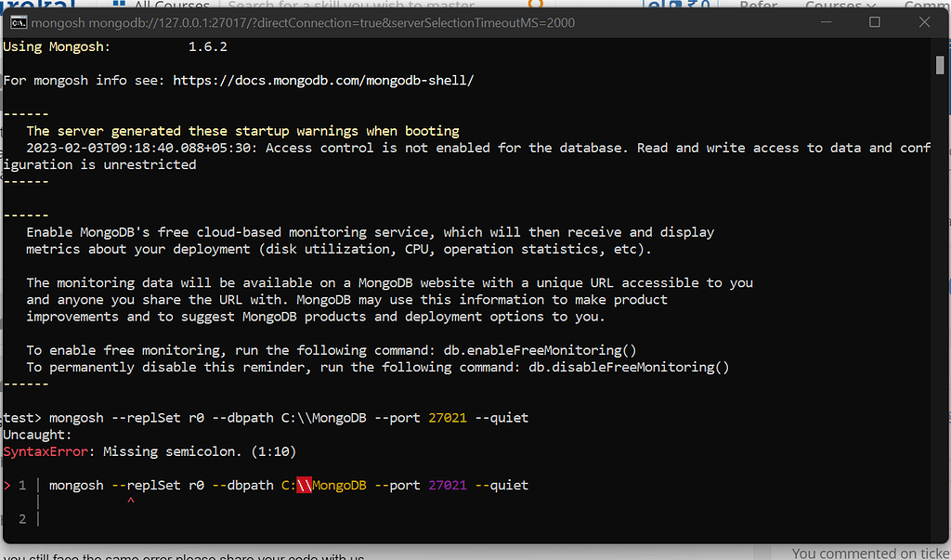The height and width of the screenshot is (560, 951).
Task: Click the red highlighted backslashes in C:\\MongoDB
Action: click(304, 485)
